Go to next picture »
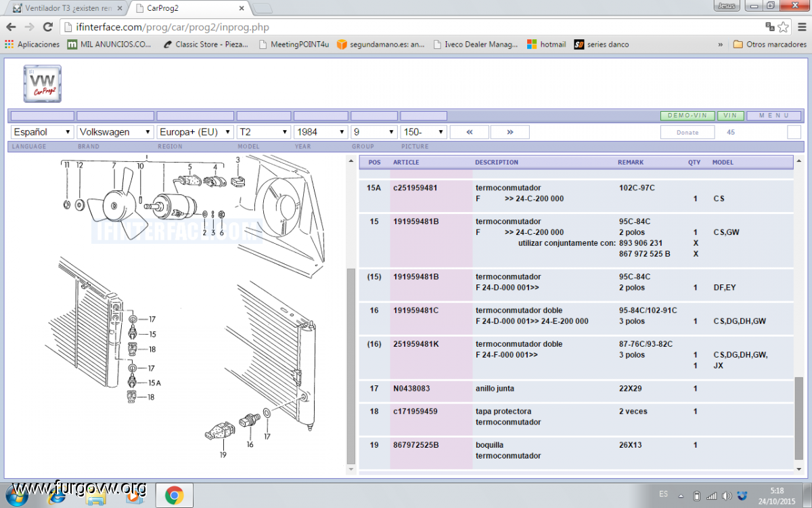812x508 pixels. click(510, 132)
